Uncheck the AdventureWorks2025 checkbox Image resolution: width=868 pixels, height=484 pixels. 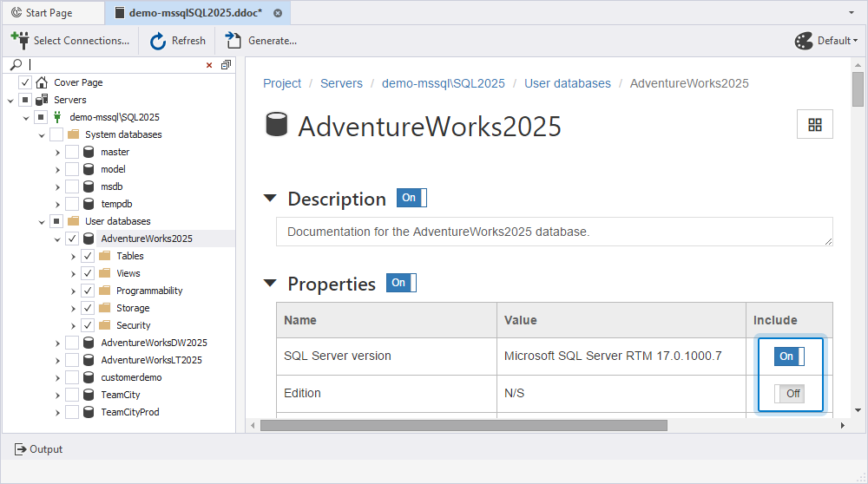tap(72, 239)
